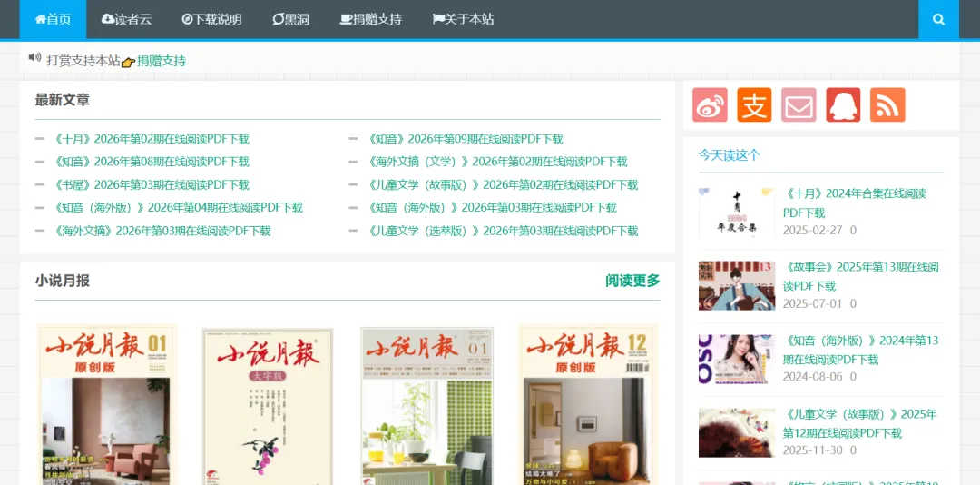Open the search icon in navbar

(938, 19)
